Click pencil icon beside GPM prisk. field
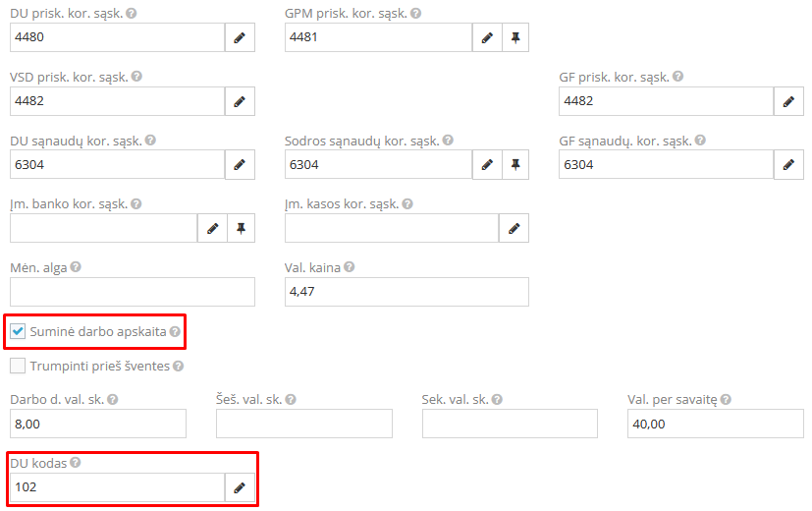The image size is (812, 511). coord(487,38)
